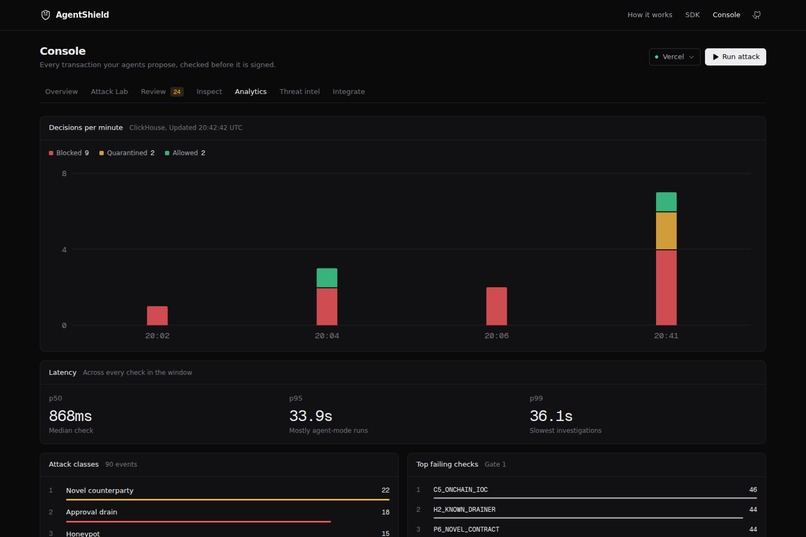The image size is (806, 537).
Task: Click the C5_ONCHAIN_IOC progress bar
Action: point(595,498)
